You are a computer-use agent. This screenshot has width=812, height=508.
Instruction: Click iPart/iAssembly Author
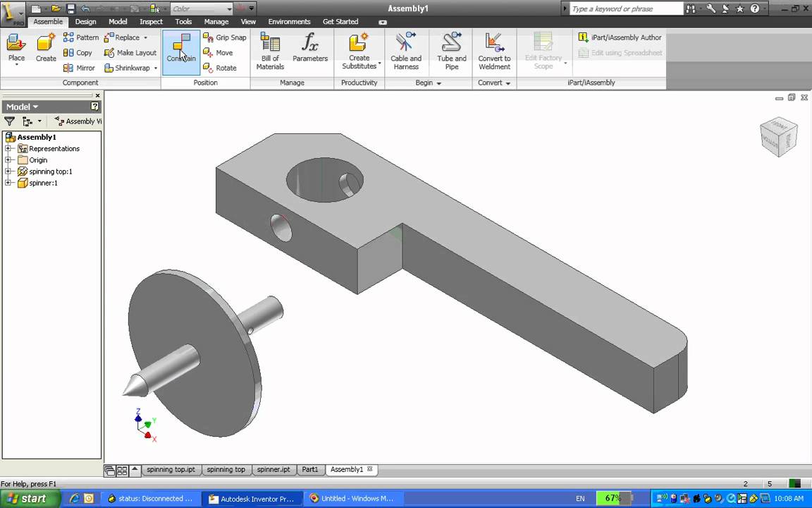click(620, 37)
